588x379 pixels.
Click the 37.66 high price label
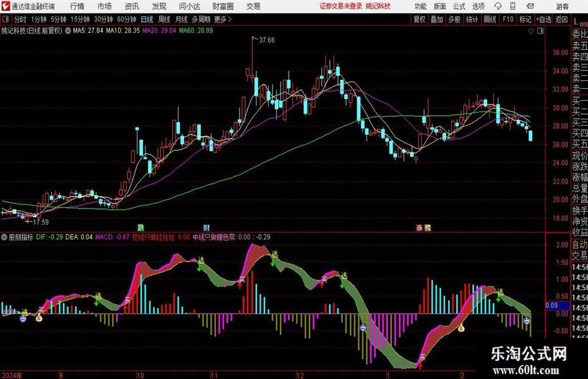pyautogui.click(x=267, y=40)
